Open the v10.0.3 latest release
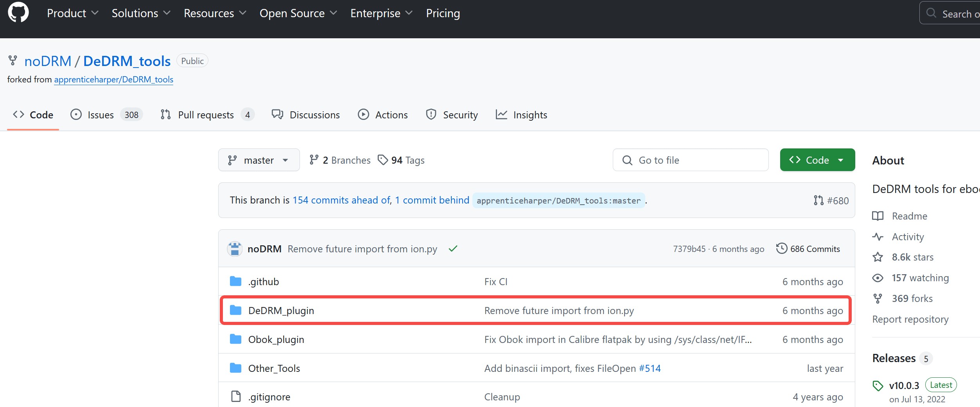Screen dimensions: 980x407 point(904,386)
